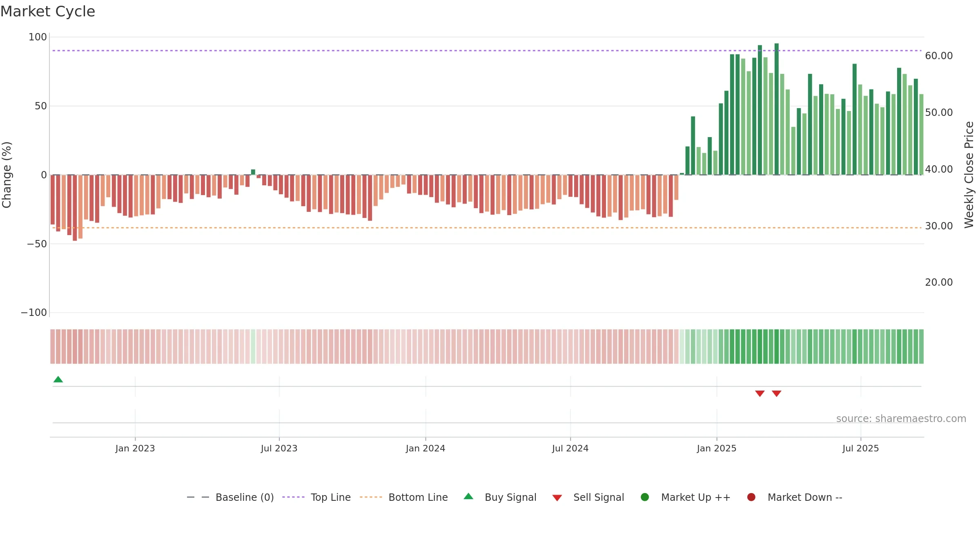The height and width of the screenshot is (551, 980).
Task: Click the red Market Down circle icon
Action: 751,497
